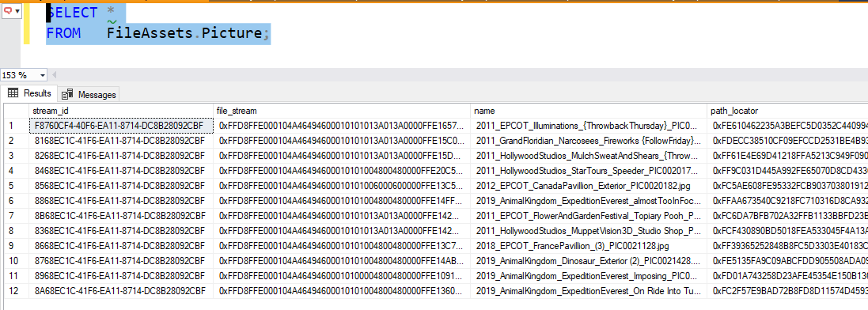The width and height of the screenshot is (868, 310).
Task: Select stream_id cell 8768EC1C-41F6-EA11-8714-DC8B28092CBF
Action: pyautogui.click(x=121, y=260)
